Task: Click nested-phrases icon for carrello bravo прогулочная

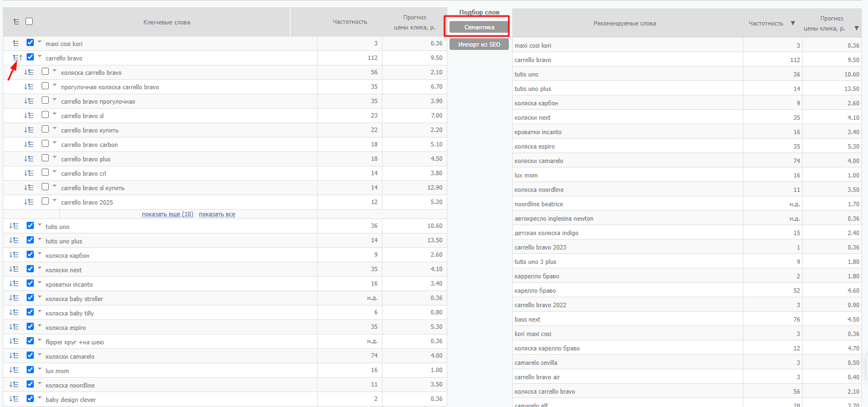Action: [29, 100]
